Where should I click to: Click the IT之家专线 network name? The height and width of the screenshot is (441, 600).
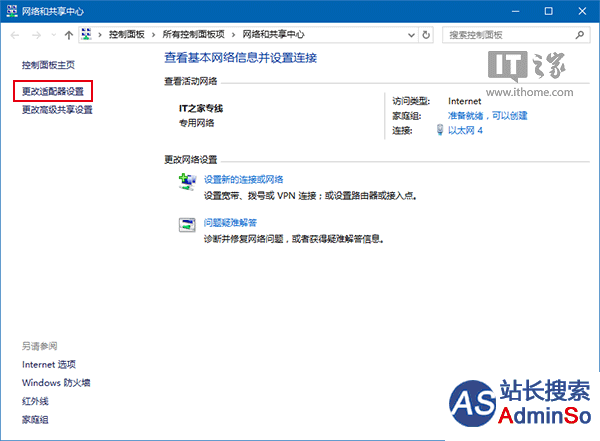[201, 109]
